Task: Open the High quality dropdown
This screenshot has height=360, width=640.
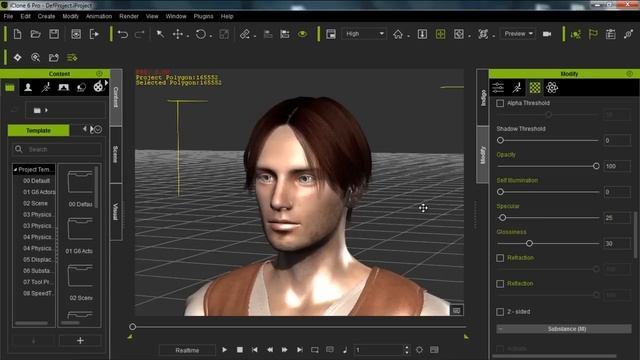Action: [x=364, y=34]
